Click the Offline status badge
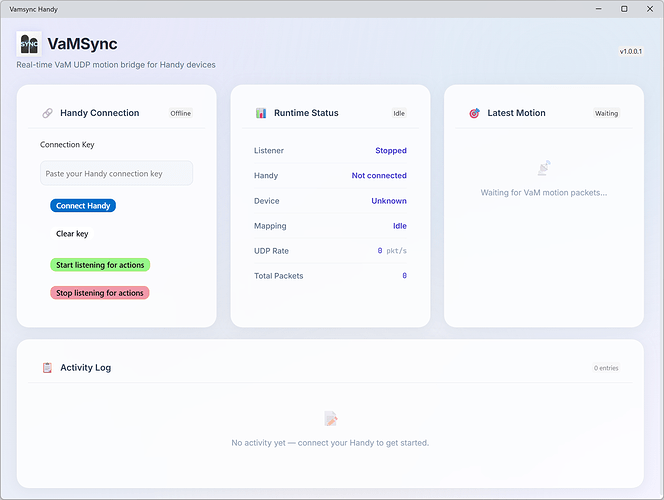 (181, 113)
